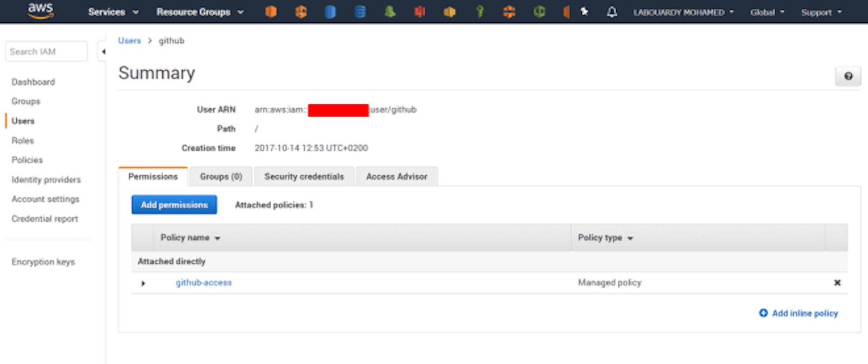Click the Users breadcrumb link
Image resolution: width=868 pixels, height=364 pixels.
(x=129, y=41)
